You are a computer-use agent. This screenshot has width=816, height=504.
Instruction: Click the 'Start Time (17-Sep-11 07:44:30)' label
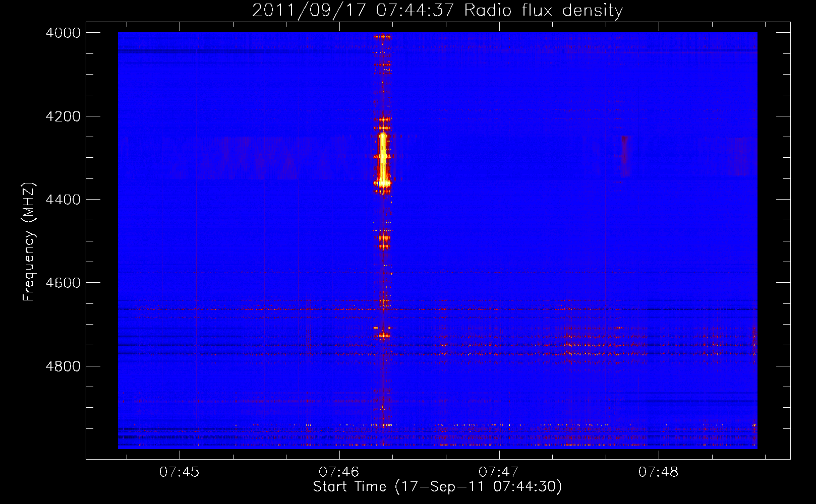[437, 487]
